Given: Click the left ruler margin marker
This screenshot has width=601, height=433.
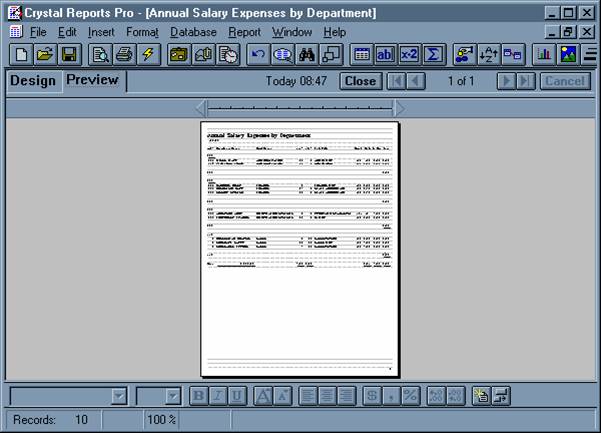Looking at the screenshot, I should coord(201,108).
